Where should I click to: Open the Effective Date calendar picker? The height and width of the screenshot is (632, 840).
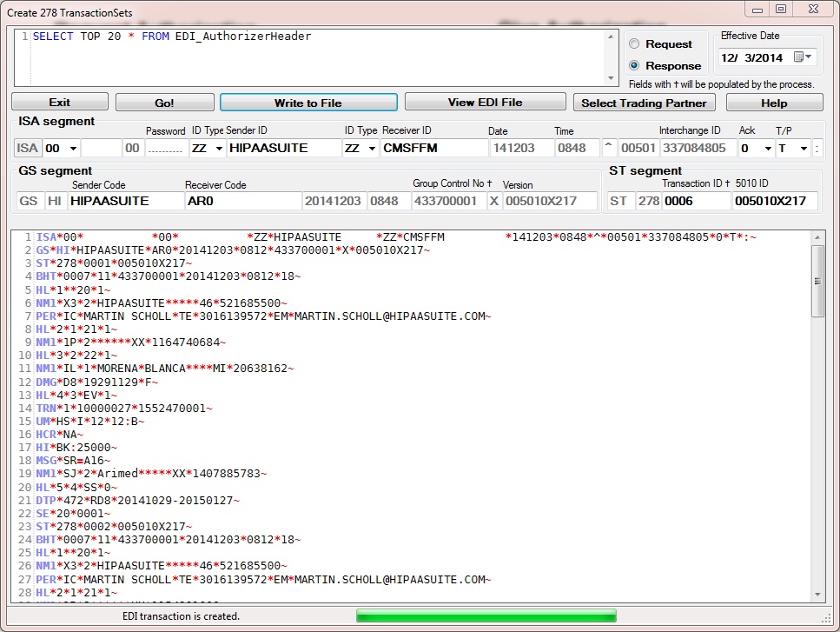coord(804,57)
